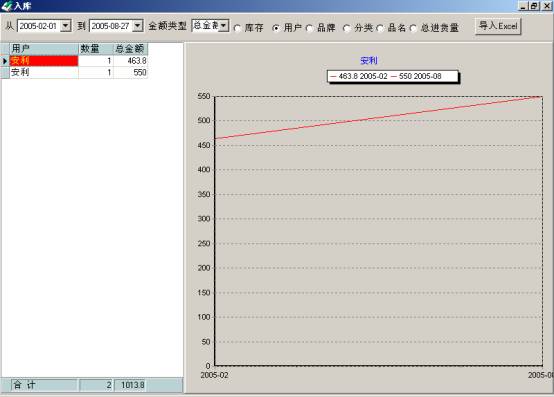Open the start date 2005-02-01 dropdown
The height and width of the screenshot is (397, 554).
66,26
